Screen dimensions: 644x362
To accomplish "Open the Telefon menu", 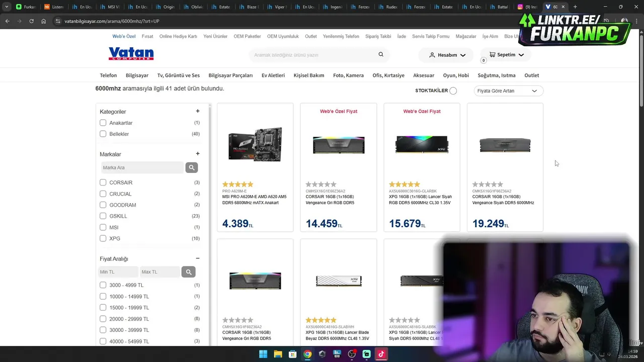I will [x=108, y=75].
